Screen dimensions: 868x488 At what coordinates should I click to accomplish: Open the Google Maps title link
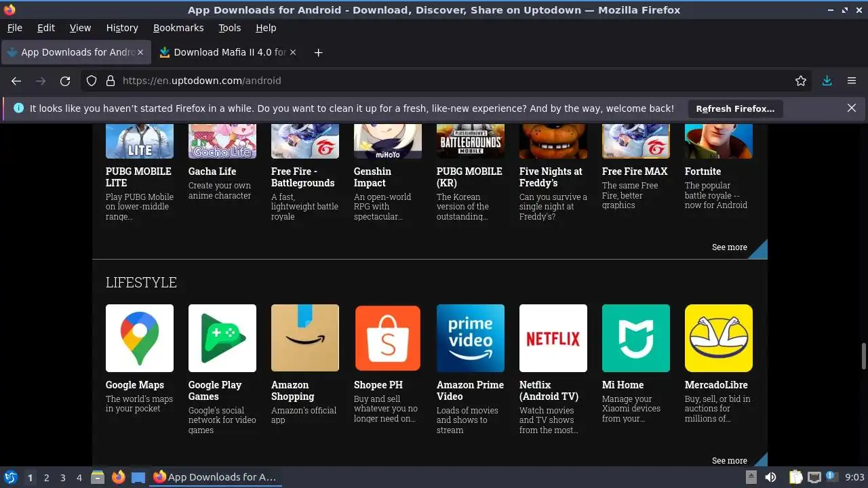coord(135,385)
